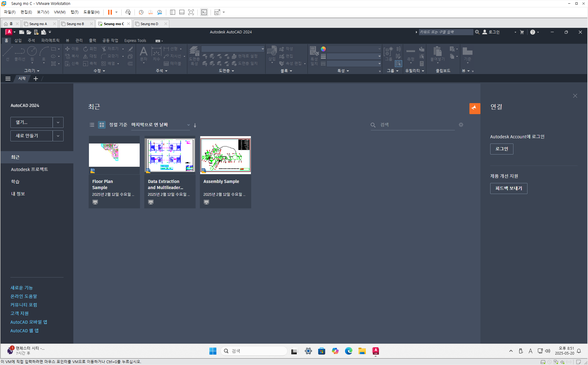This screenshot has width=588, height=365.
Task: Open the 마지막으로 연 날짜 sort dropdown
Action: point(160,125)
